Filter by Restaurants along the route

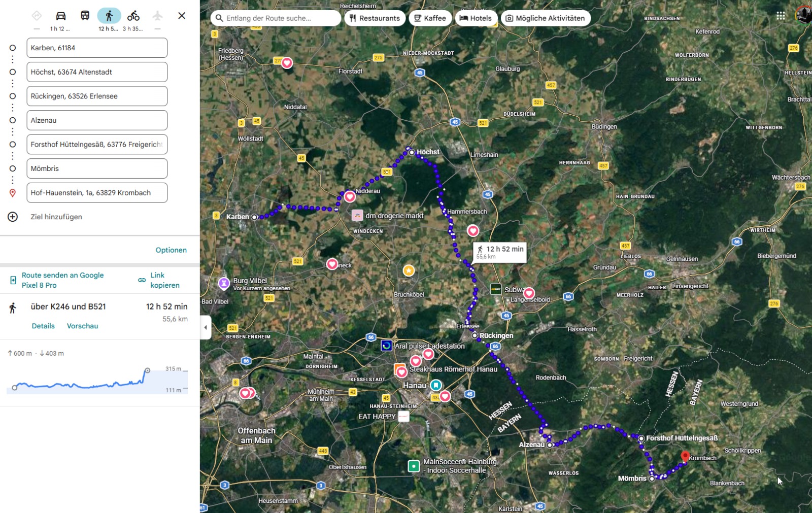click(x=375, y=18)
